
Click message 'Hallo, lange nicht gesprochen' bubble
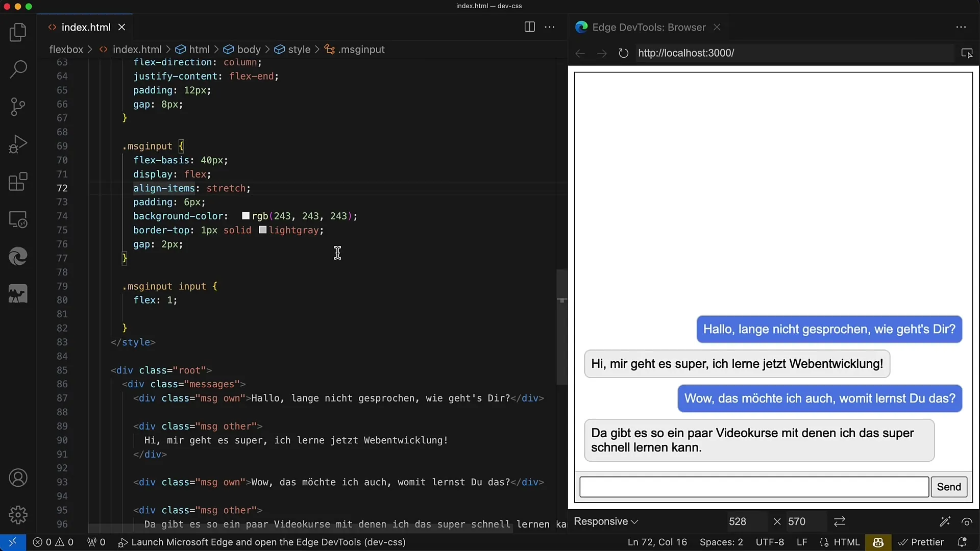[x=829, y=329]
